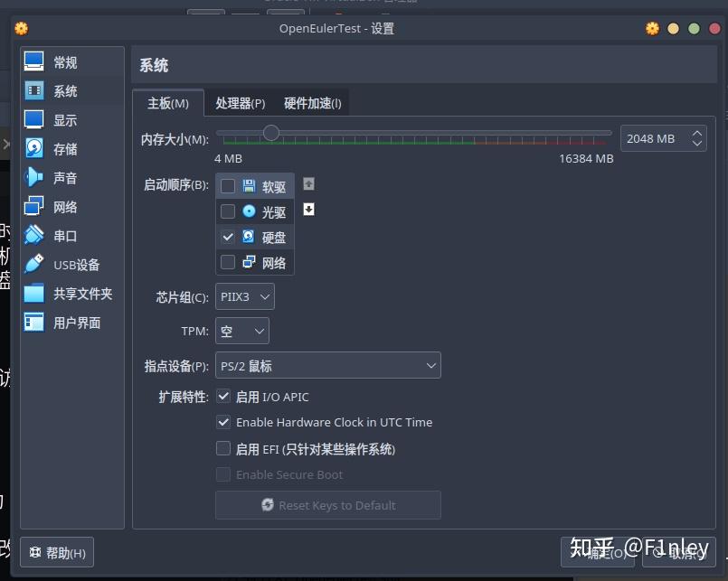Click the 网络 icon in boot order list
The width and height of the screenshot is (728, 581).
pos(249,262)
